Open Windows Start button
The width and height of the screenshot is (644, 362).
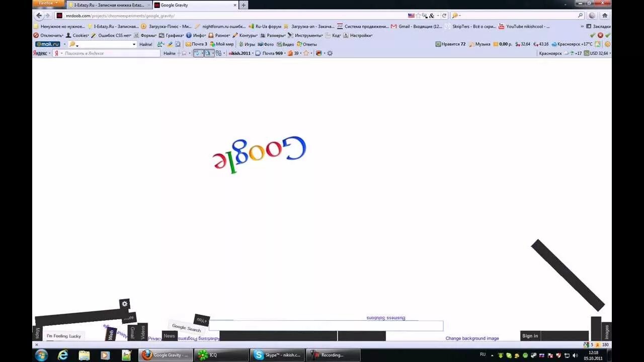tap(42, 355)
